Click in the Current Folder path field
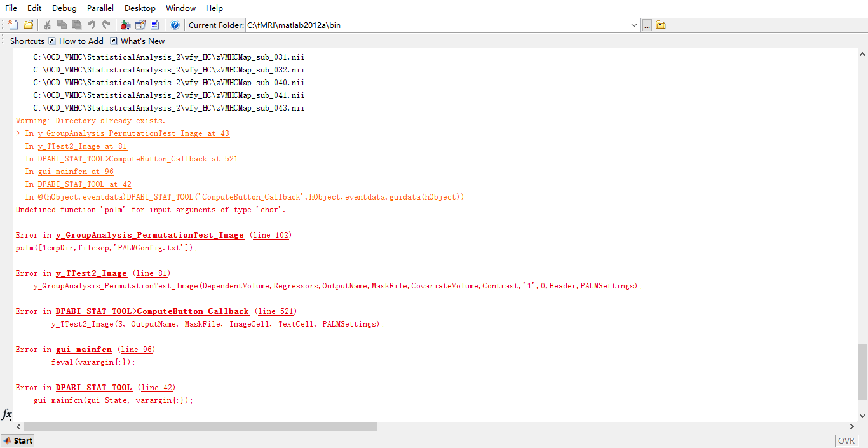The image size is (868, 448). (438, 25)
